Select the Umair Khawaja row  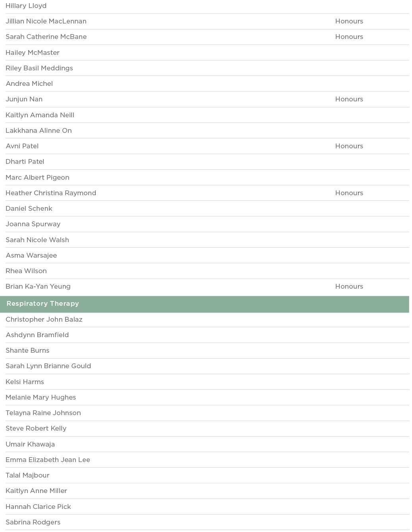[30, 445]
